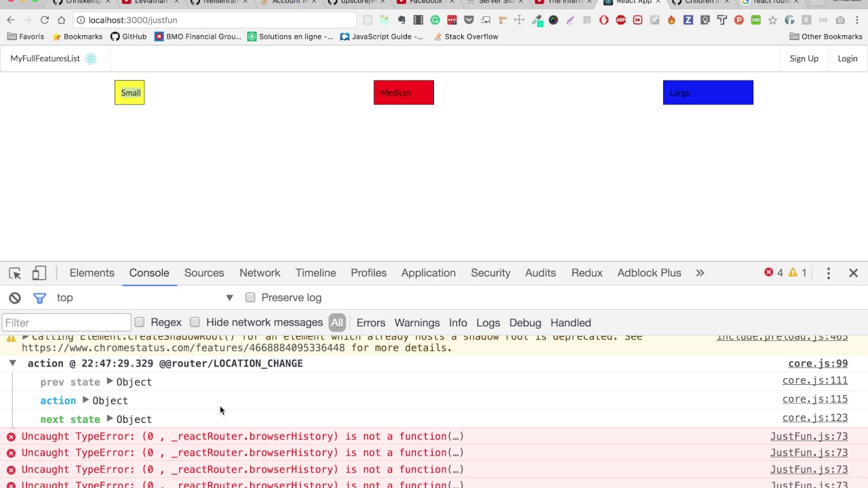Switch to the Elements tab
This screenshot has height=488, width=868.
point(92,273)
